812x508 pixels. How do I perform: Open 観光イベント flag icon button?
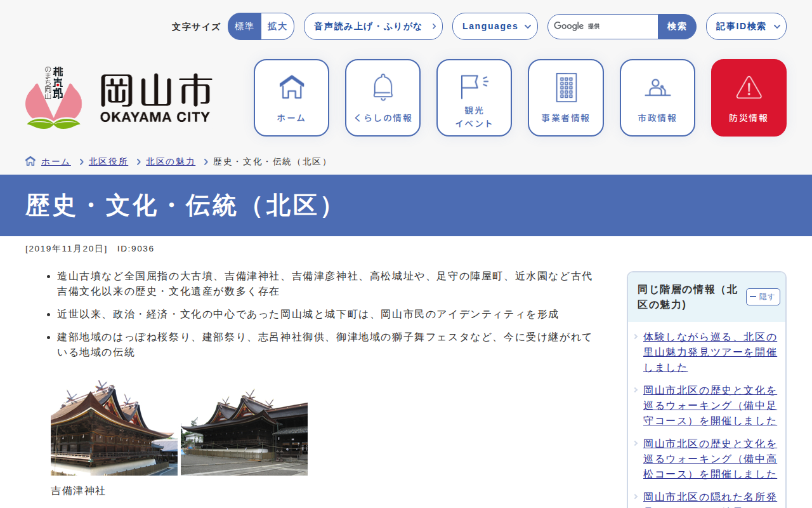[x=474, y=98]
